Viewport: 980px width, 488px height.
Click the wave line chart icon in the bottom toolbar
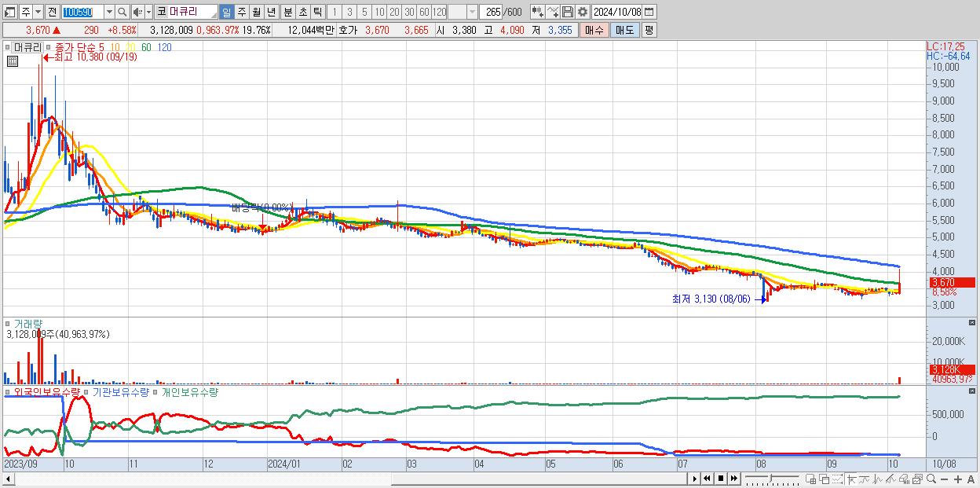878,479
